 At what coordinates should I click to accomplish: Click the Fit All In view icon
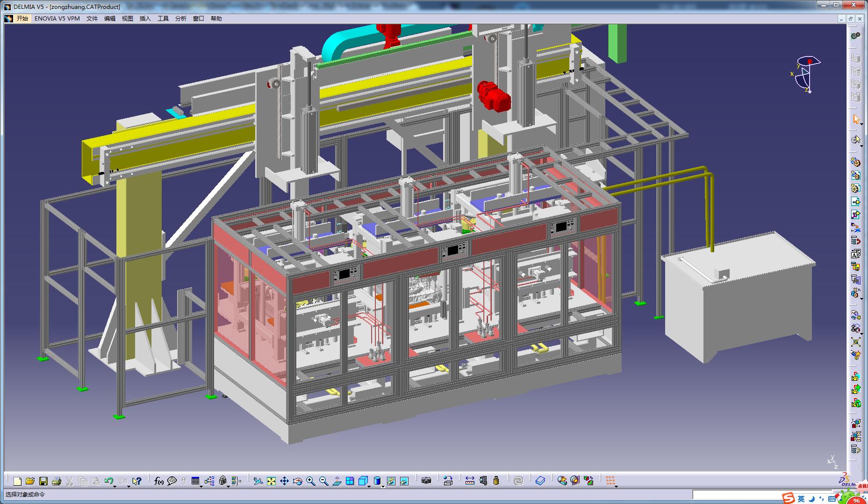pyautogui.click(x=271, y=481)
